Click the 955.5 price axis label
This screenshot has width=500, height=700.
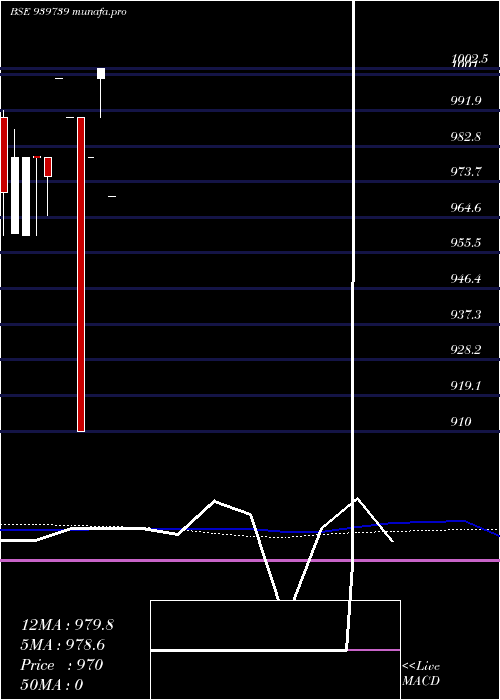coord(466,243)
